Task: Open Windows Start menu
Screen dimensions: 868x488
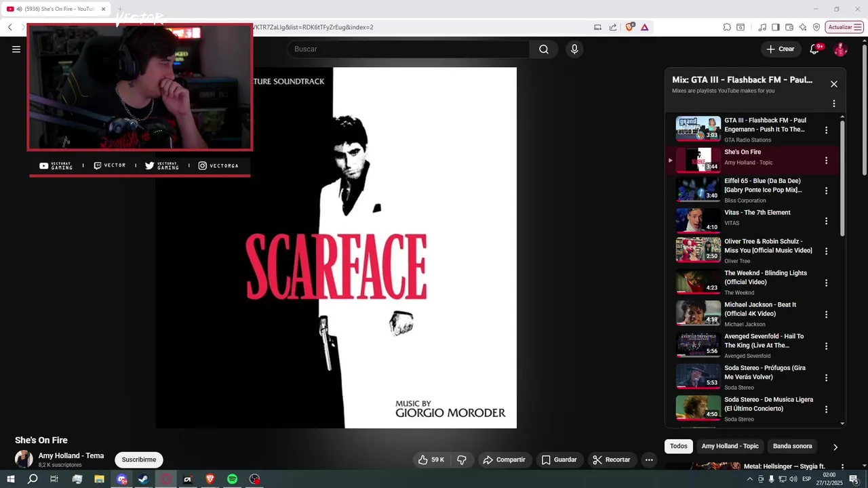Action: click(11, 479)
